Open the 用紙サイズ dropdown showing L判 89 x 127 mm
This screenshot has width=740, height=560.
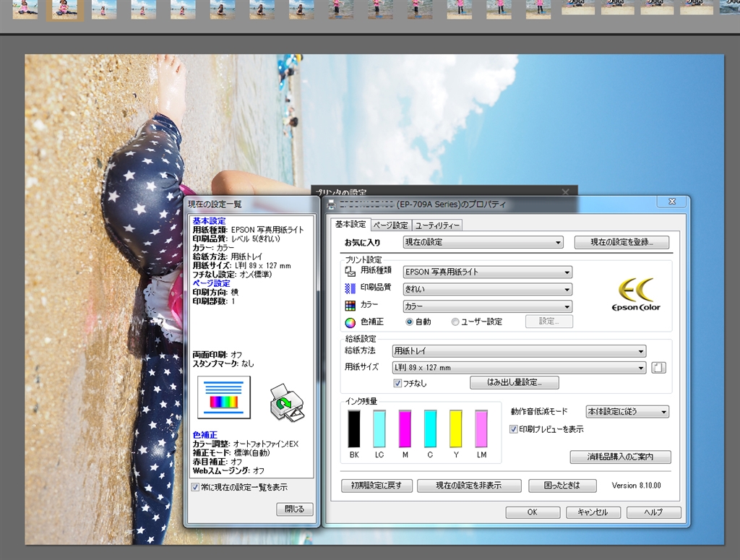tap(519, 368)
